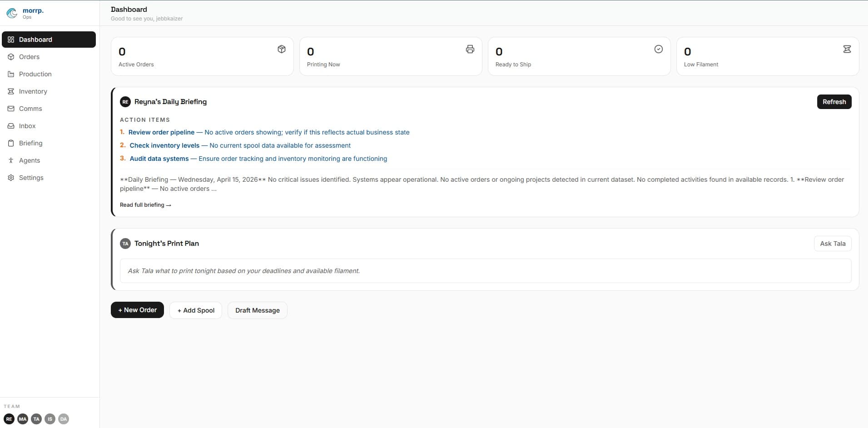Click the printer icon on Printing Now card
Viewport: 868px width, 428px height.
[x=470, y=49]
